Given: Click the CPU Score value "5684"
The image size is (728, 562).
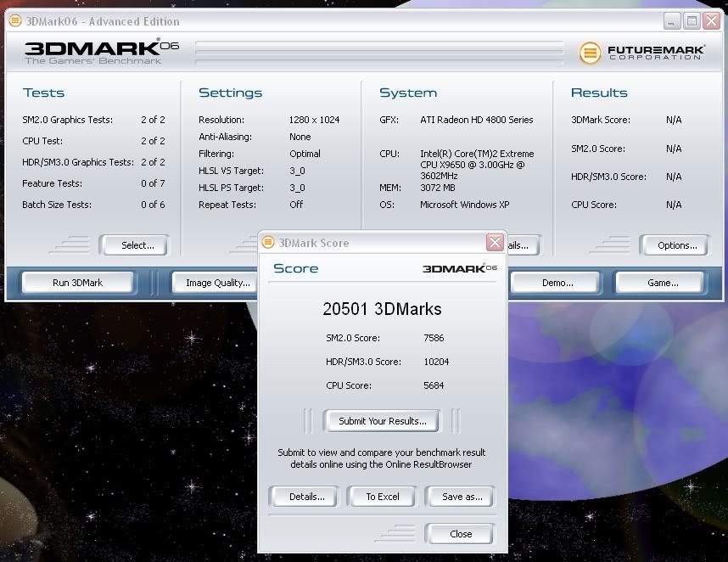Looking at the screenshot, I should pos(434,385).
